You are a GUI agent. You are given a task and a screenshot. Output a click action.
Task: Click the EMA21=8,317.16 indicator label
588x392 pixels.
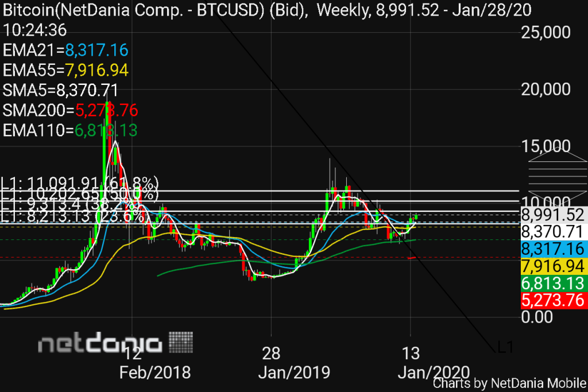65,50
